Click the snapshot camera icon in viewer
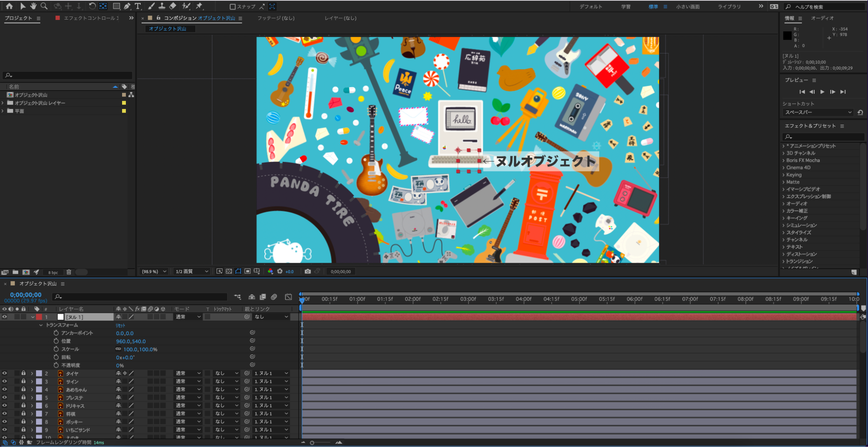868x447 pixels. 307,272
